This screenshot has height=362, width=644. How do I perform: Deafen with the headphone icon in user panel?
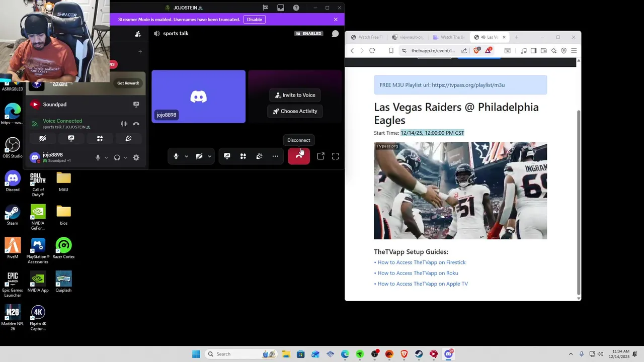point(117,158)
